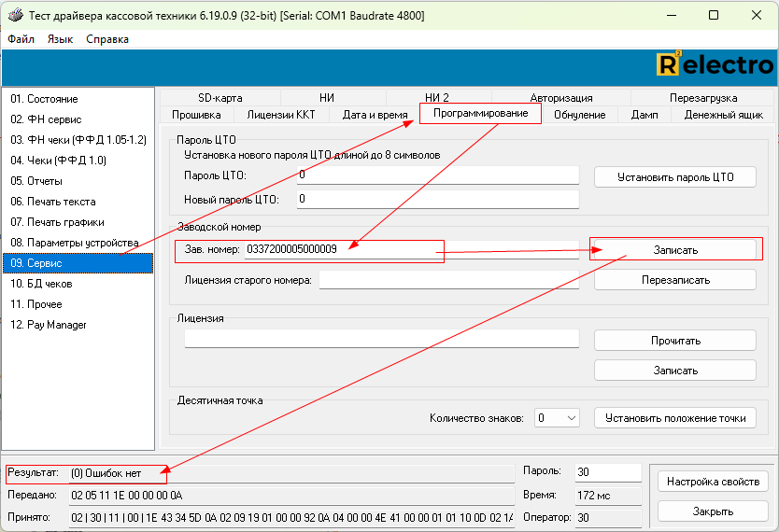Screen dimensions: 779x532
Task: Click the app icon in title bar
Action: pos(14,16)
